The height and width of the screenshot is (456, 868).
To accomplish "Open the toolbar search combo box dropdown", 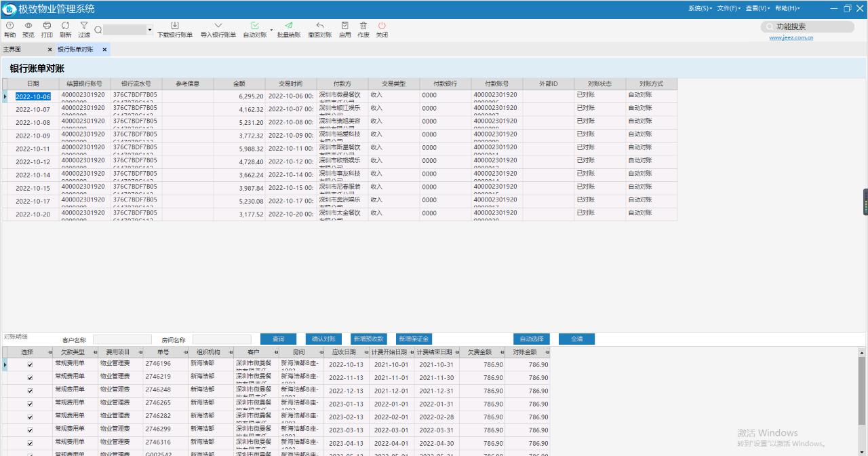I will point(149,30).
